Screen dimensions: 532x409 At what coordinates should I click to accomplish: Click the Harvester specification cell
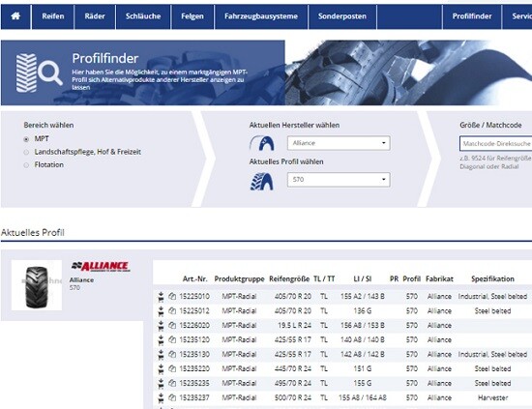492,397
